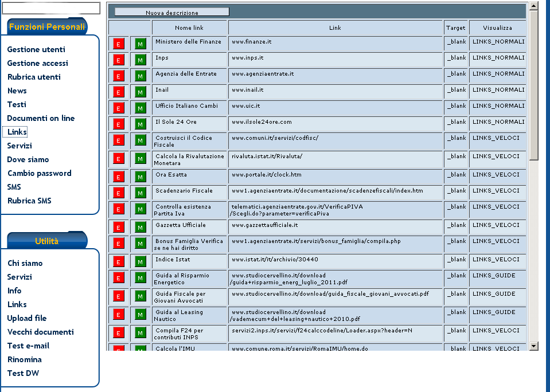Click red E icon in Inail row
The image size is (550, 392).
(x=119, y=92)
